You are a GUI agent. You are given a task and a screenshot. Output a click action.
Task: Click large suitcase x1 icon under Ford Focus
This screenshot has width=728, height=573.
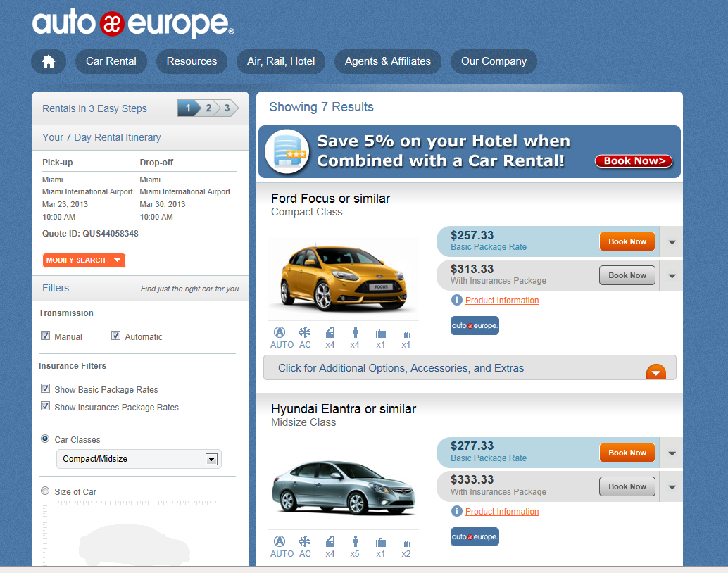(x=381, y=334)
